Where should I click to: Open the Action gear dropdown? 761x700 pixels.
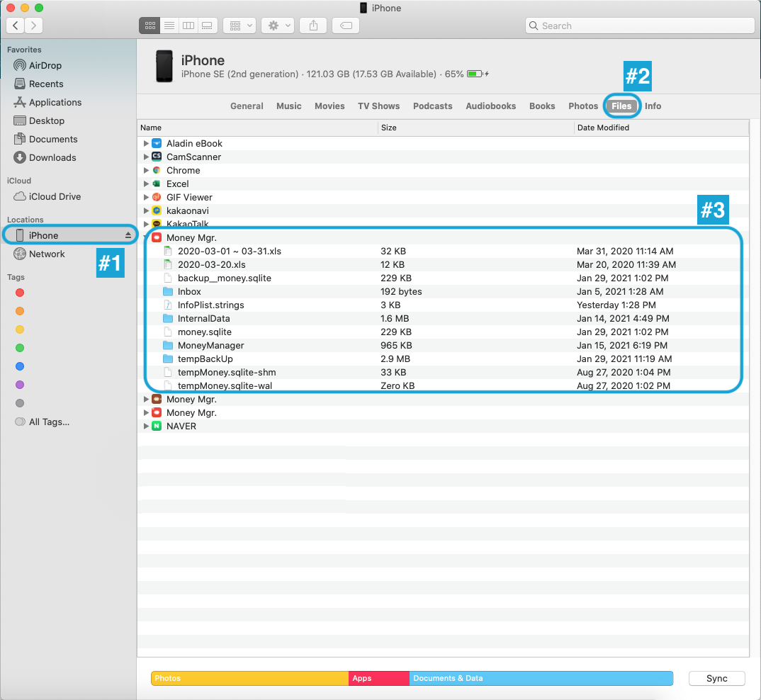(277, 26)
